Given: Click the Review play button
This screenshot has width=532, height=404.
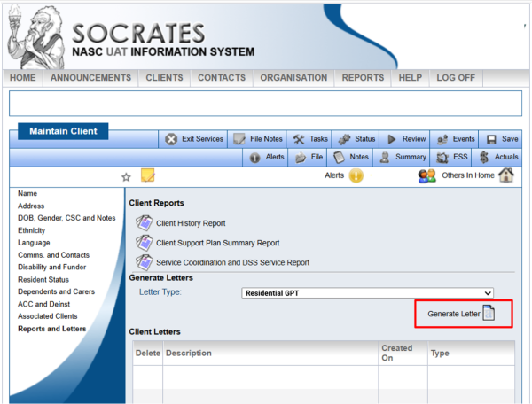Looking at the screenshot, I should pos(404,139).
